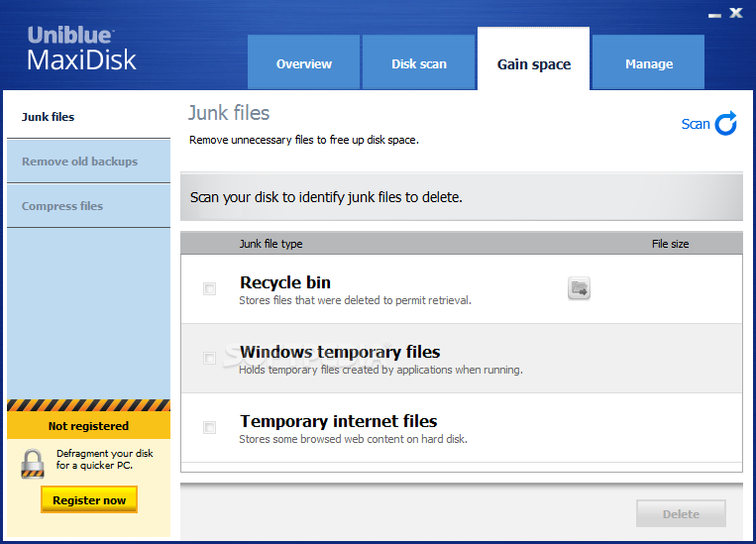Switch to the Overview tab
Image resolution: width=756 pixels, height=544 pixels.
(x=304, y=62)
